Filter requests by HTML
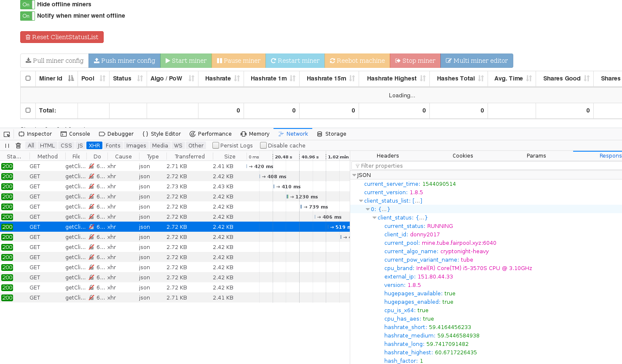Image resolution: width=622 pixels, height=364 pixels. [47, 146]
